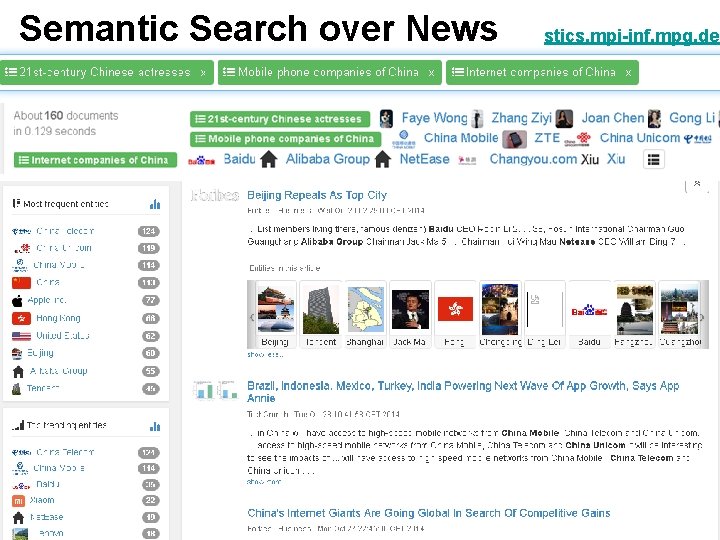Click Shanghai map thumbnail in carousel
The image size is (720, 540).
(x=366, y=309)
